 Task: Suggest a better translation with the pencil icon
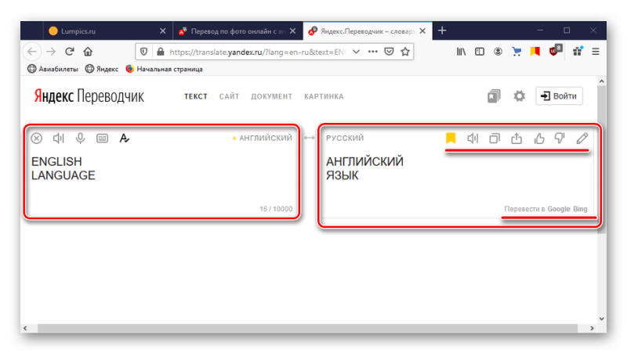coord(582,139)
